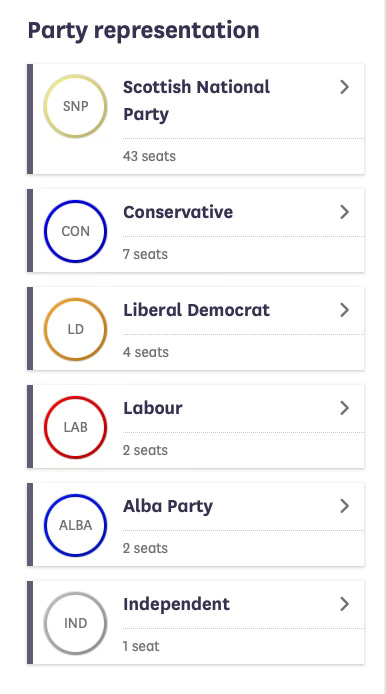Open the Conservative row chevron

(344, 212)
